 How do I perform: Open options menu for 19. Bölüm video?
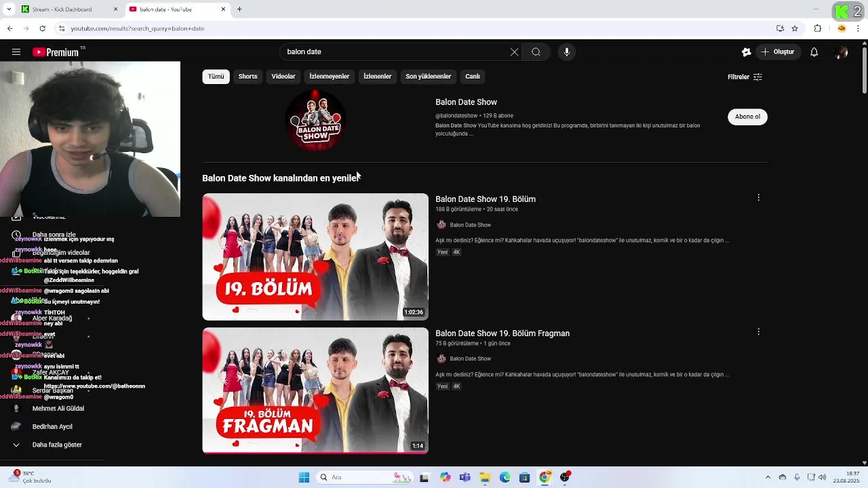click(x=758, y=198)
